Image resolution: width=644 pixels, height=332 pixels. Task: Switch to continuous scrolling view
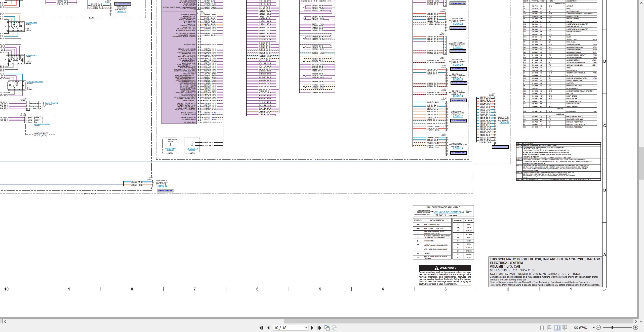point(549,328)
